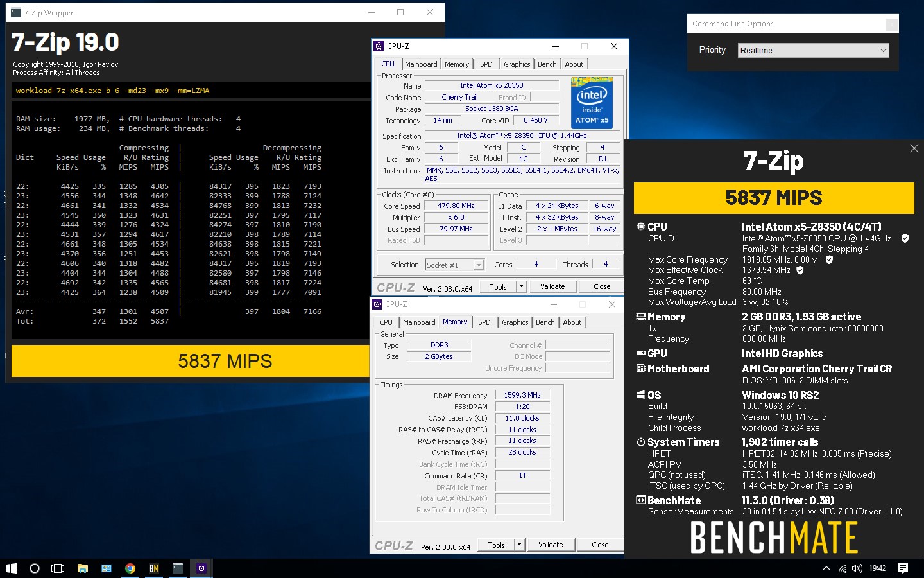This screenshot has width=924, height=578.
Task: Click the Core Speed 479.80 MHz field
Action: click(x=456, y=206)
